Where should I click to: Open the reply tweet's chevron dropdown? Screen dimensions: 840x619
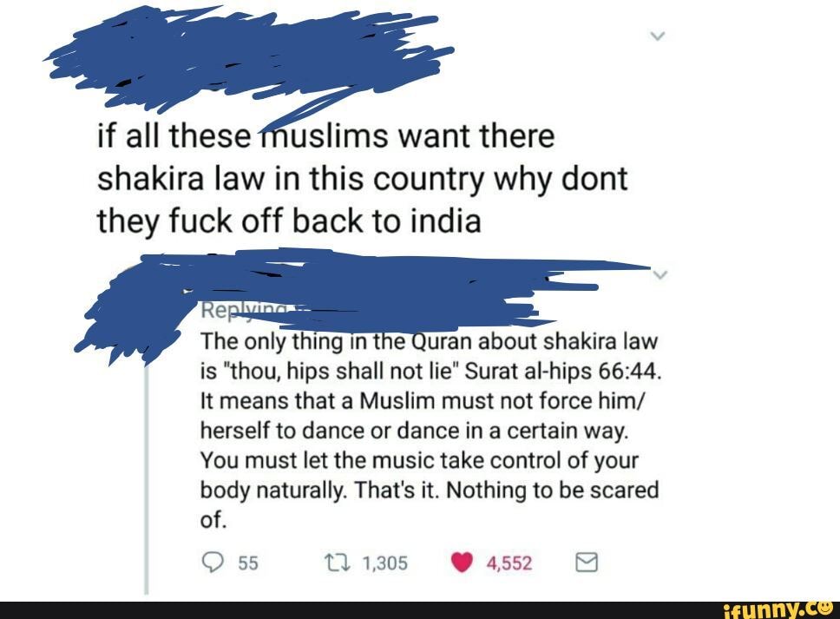coord(661,274)
